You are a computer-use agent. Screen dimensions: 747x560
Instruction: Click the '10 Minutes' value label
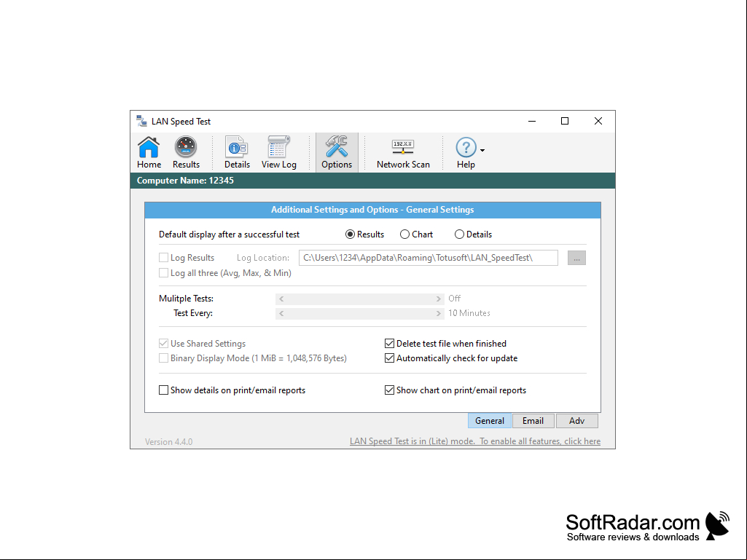(469, 313)
